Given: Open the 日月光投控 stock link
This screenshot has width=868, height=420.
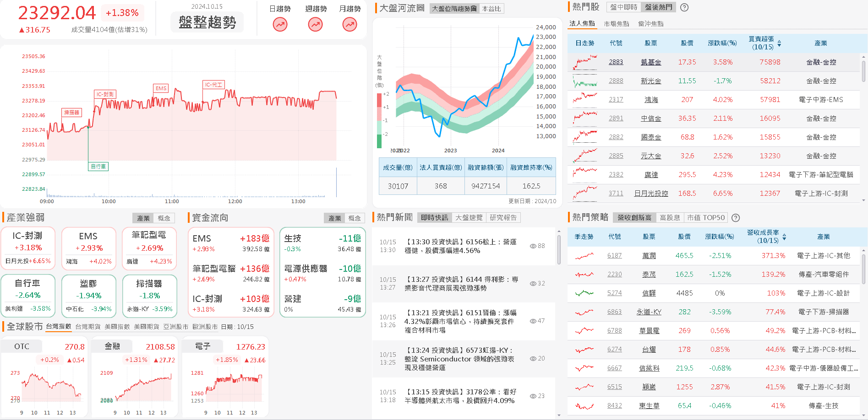Looking at the screenshot, I should pyautogui.click(x=651, y=194).
